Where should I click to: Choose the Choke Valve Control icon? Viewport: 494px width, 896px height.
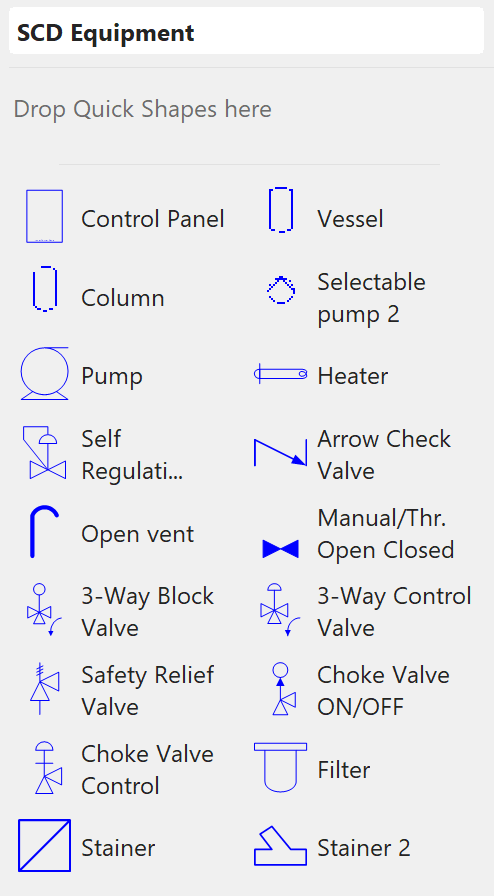(x=48, y=768)
